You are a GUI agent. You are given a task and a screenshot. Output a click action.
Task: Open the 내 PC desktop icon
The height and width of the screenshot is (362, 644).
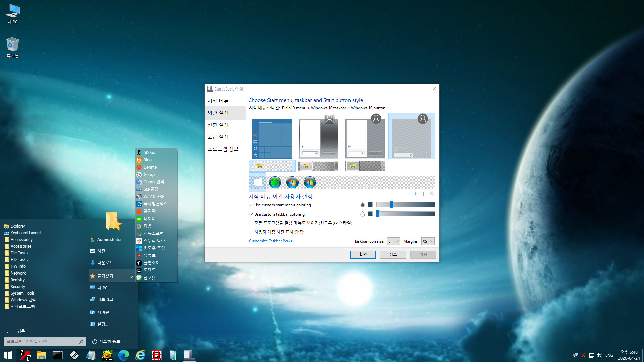13,14
